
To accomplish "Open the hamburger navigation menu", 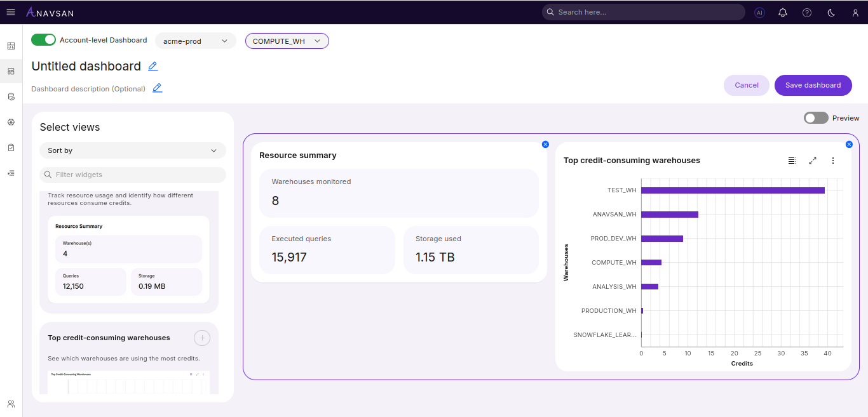I will coord(11,12).
